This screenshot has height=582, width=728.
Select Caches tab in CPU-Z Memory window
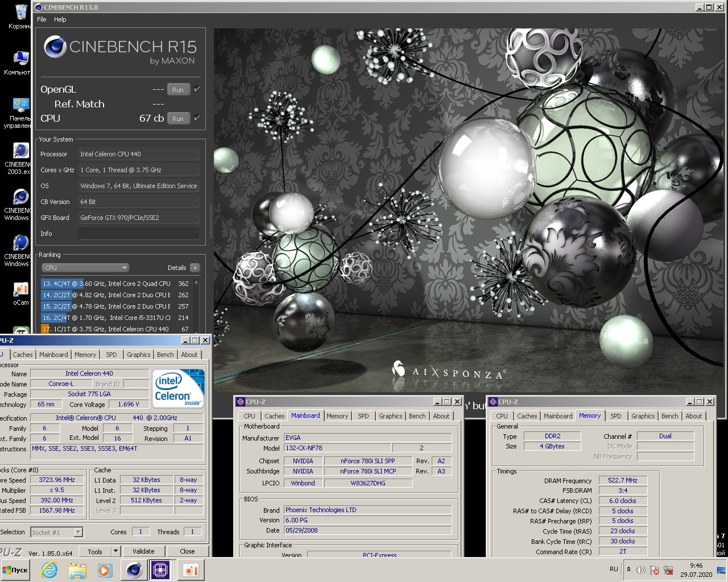click(527, 416)
